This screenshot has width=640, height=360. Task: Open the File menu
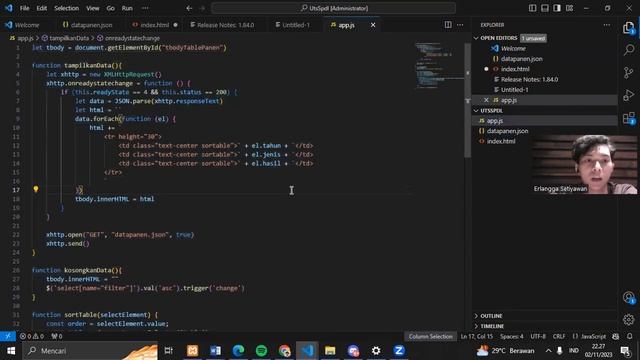coord(24,8)
